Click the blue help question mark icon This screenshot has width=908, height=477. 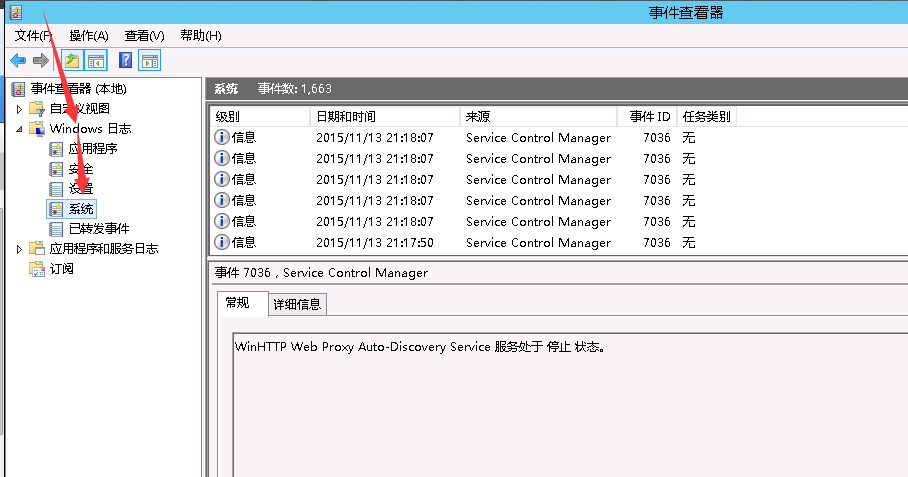tap(126, 61)
